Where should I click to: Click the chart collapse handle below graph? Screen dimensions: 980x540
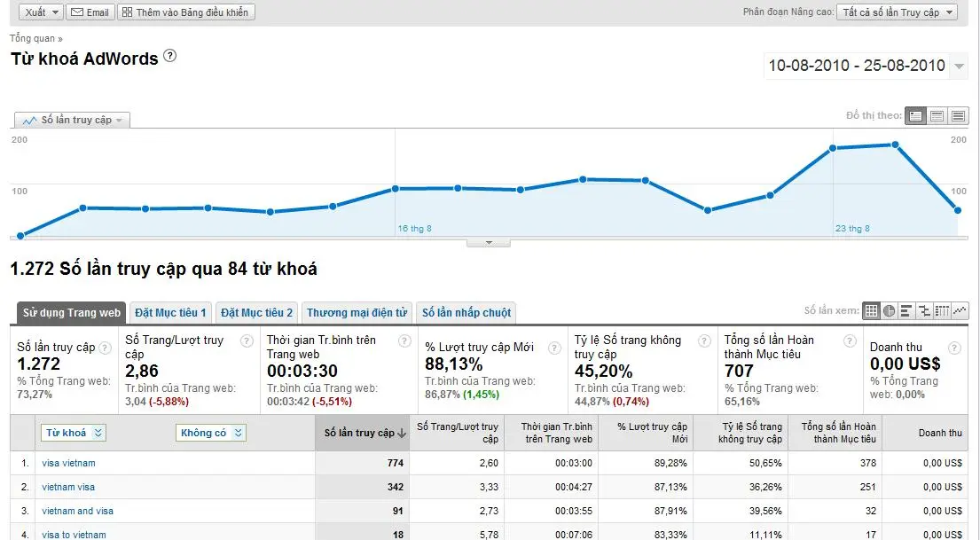tap(489, 242)
